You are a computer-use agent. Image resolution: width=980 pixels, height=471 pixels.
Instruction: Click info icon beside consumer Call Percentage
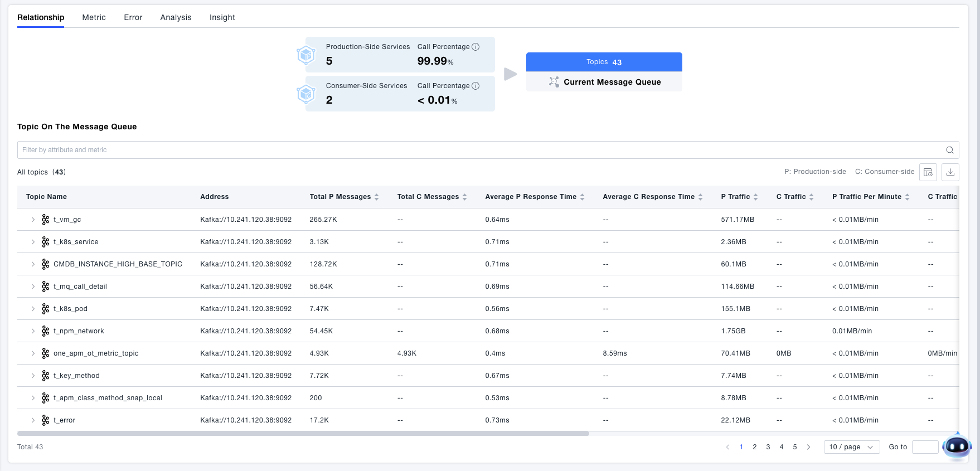(x=476, y=86)
